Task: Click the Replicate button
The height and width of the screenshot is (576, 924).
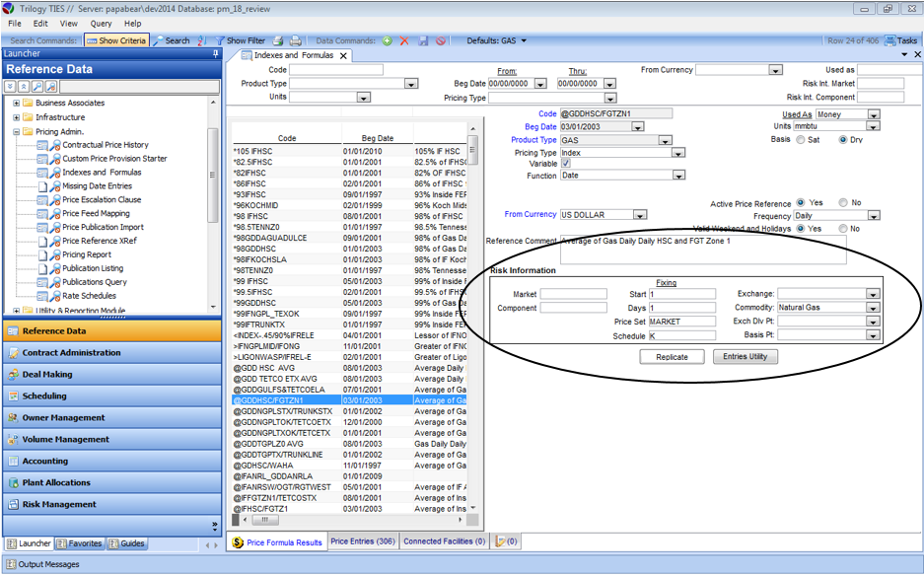Action: tap(672, 357)
